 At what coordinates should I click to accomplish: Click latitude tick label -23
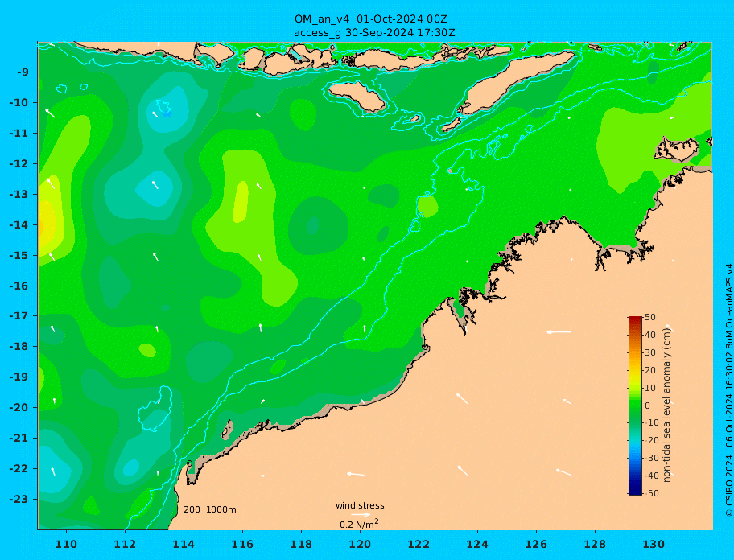click(19, 499)
